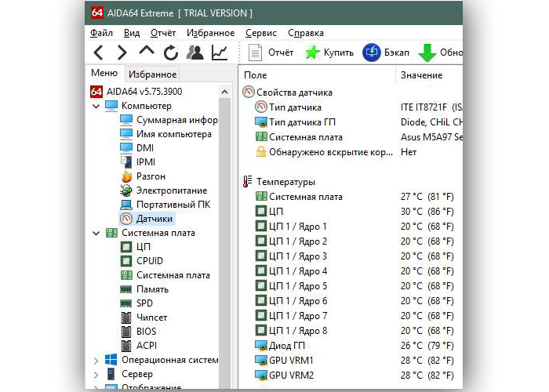Click the padlock icon for chassis intrusion
549x392 pixels.
(x=261, y=152)
